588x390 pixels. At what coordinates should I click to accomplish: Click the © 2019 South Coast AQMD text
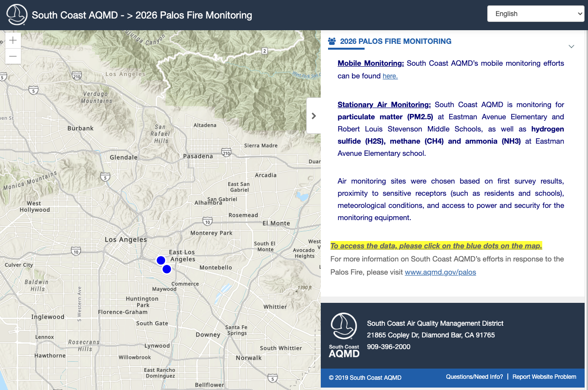(x=365, y=378)
